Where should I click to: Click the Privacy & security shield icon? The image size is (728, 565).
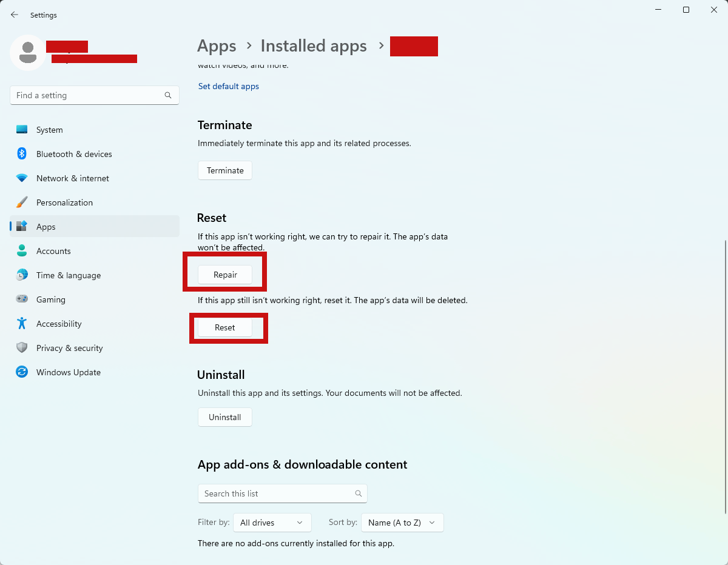tap(22, 348)
